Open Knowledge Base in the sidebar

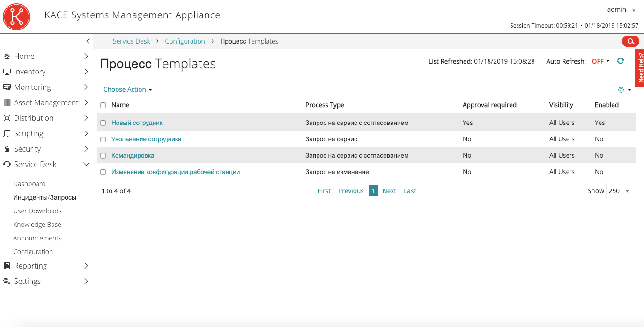coord(37,225)
